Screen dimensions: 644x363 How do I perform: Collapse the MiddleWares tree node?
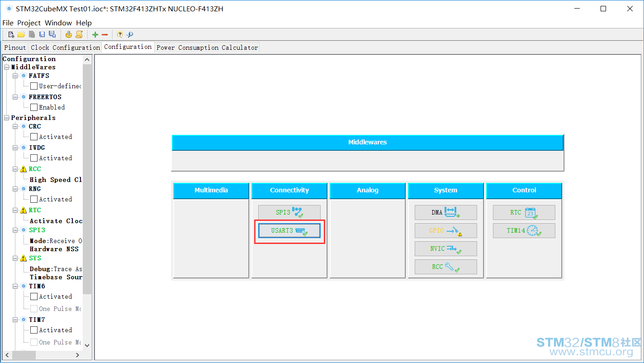7,67
